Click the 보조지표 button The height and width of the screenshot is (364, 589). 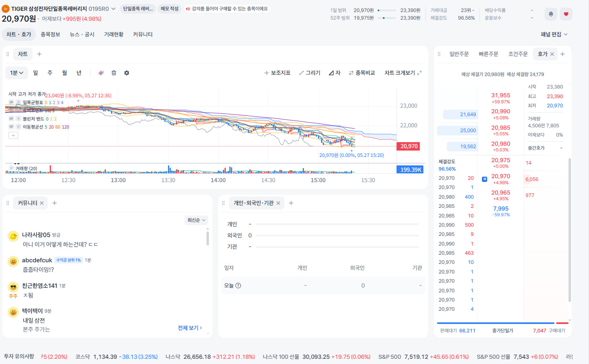tap(277, 73)
